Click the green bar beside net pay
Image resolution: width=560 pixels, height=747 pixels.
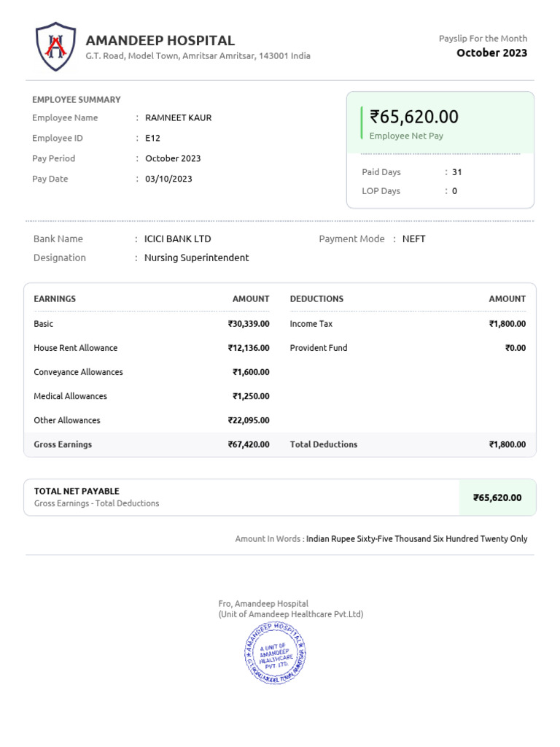362,123
